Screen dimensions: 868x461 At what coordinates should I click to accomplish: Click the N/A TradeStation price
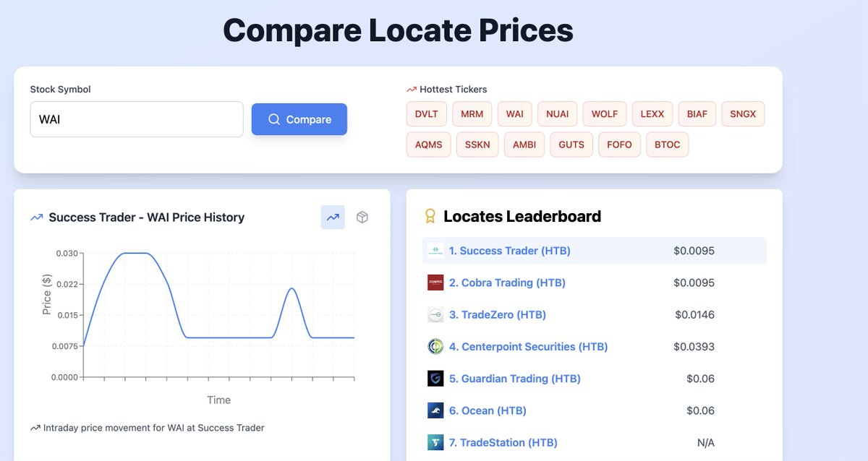[x=705, y=442]
